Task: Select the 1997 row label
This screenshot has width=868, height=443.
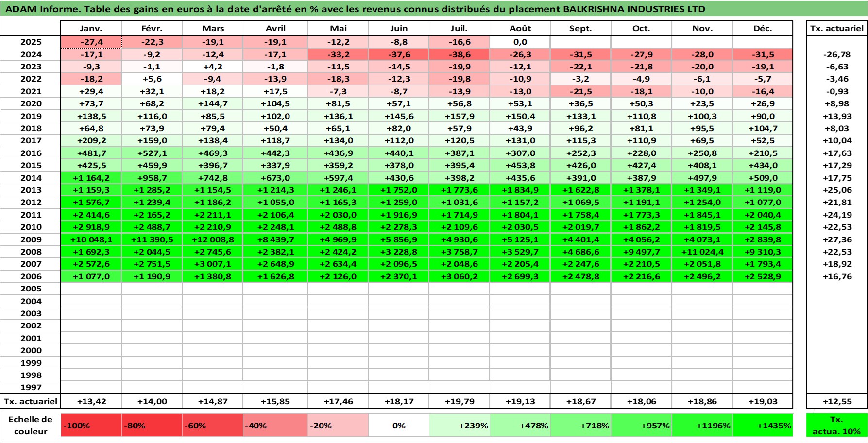Action: pos(31,387)
